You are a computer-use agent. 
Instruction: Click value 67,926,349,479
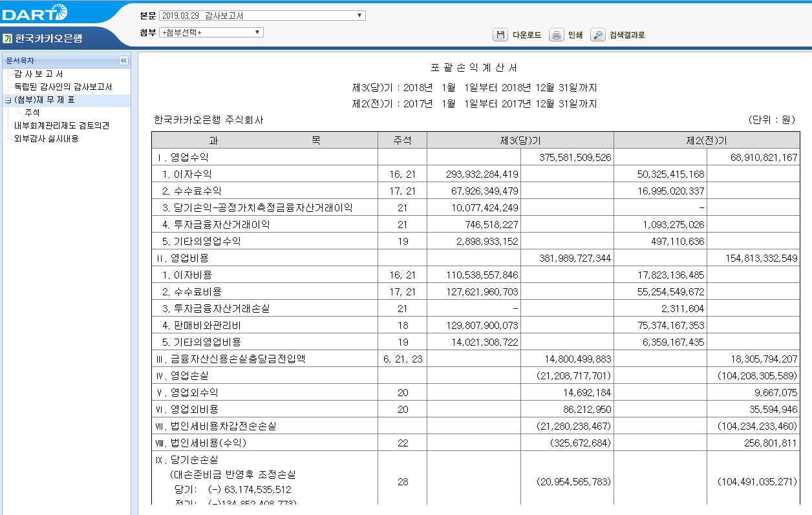click(x=485, y=191)
